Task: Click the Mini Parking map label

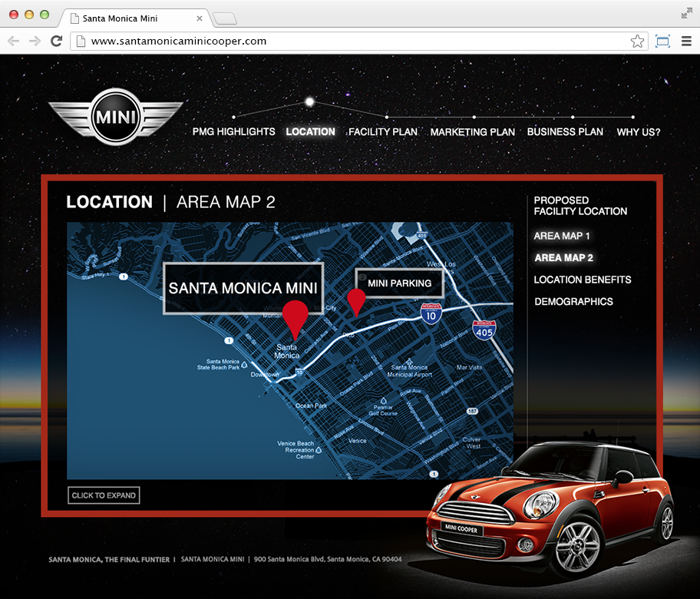Action: tap(400, 283)
